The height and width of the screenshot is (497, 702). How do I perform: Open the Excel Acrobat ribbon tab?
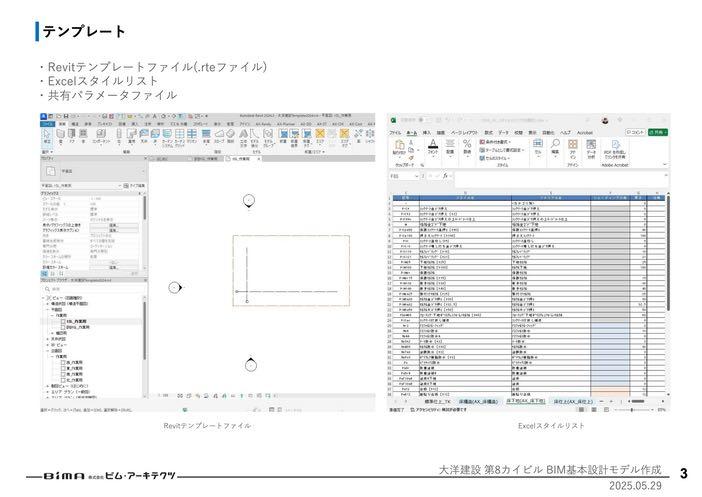click(585, 133)
